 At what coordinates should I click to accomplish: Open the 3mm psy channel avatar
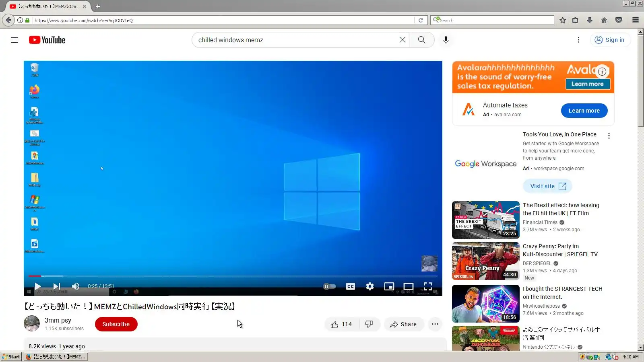click(x=32, y=323)
